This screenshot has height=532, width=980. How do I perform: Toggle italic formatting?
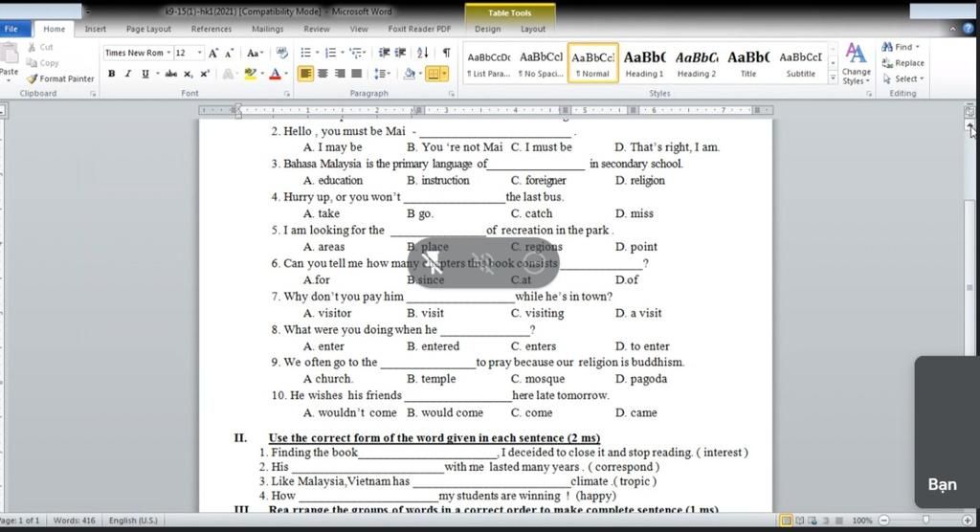(x=128, y=74)
